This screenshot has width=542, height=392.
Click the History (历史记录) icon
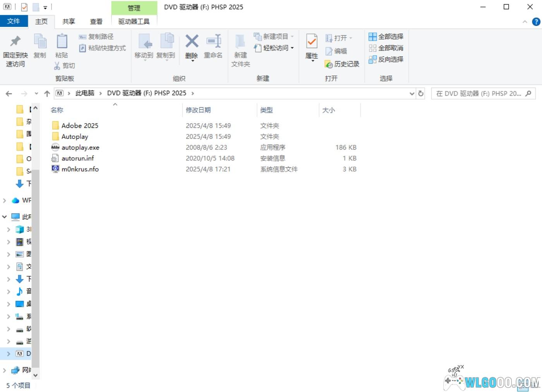329,64
